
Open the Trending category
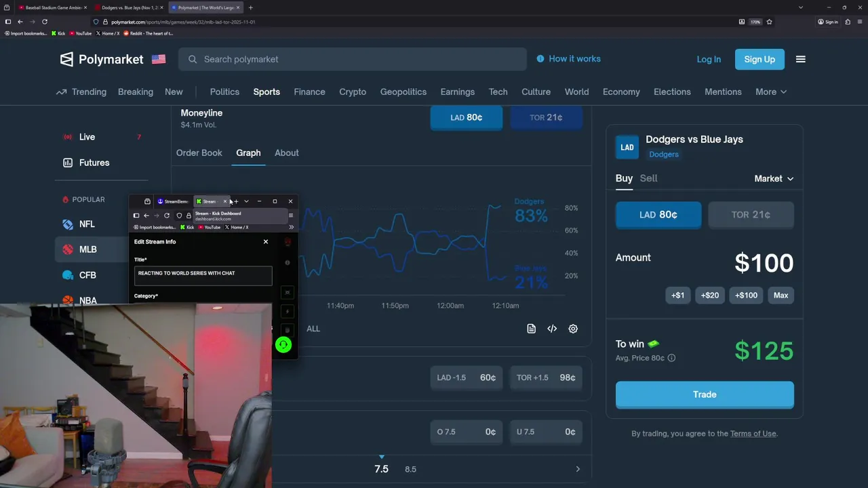point(81,91)
